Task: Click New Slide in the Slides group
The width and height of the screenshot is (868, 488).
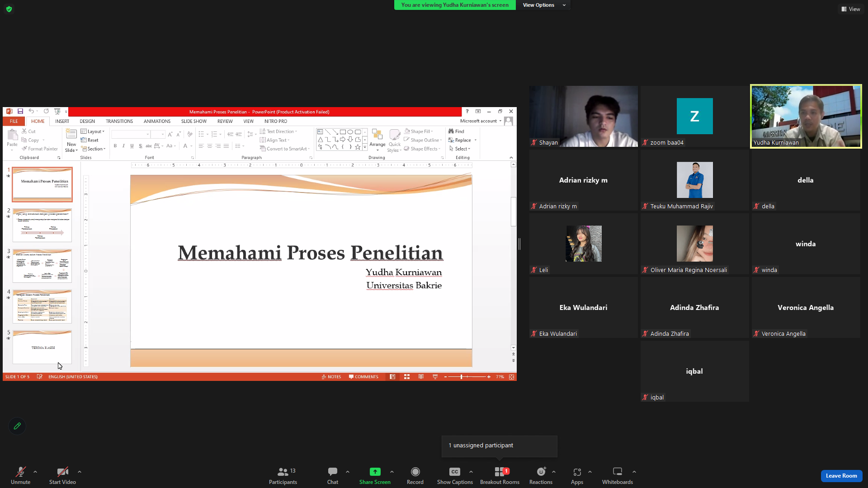Action: tap(71, 141)
